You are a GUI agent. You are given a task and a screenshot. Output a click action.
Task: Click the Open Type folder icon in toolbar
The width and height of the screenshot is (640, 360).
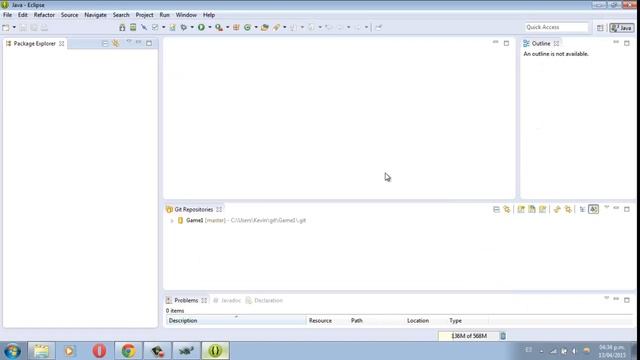pos(264,27)
